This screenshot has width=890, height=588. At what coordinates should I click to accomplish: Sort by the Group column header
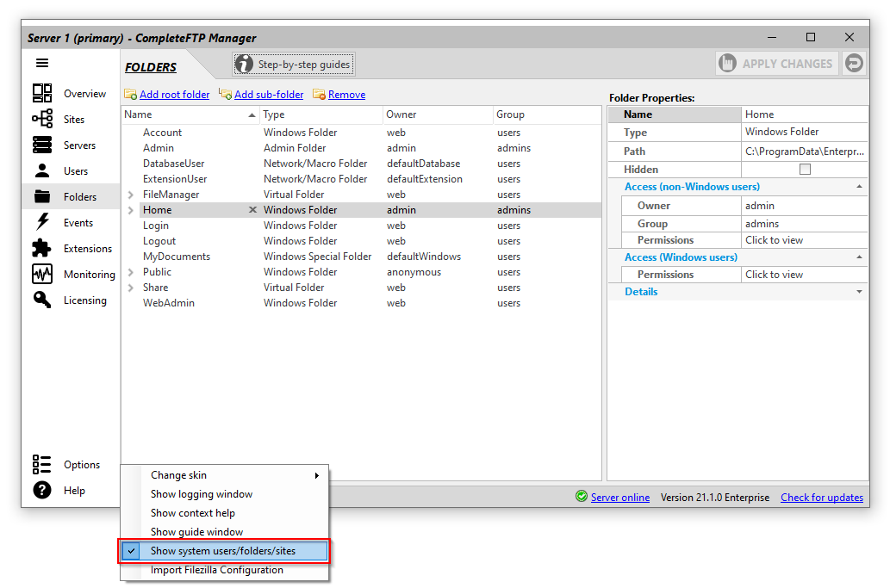click(546, 115)
